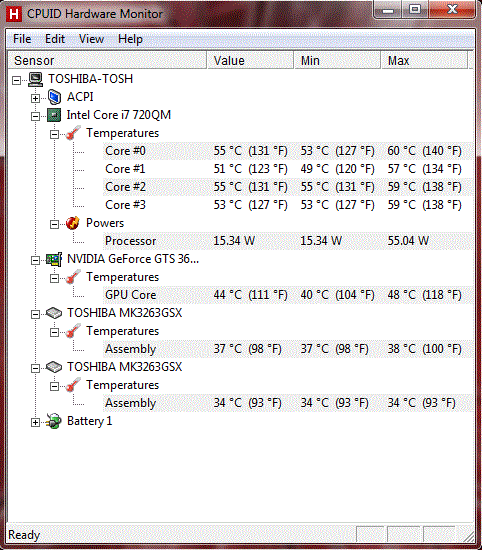Click the HWMonitor red H title icon
This screenshot has width=482, height=550.
[x=14, y=14]
